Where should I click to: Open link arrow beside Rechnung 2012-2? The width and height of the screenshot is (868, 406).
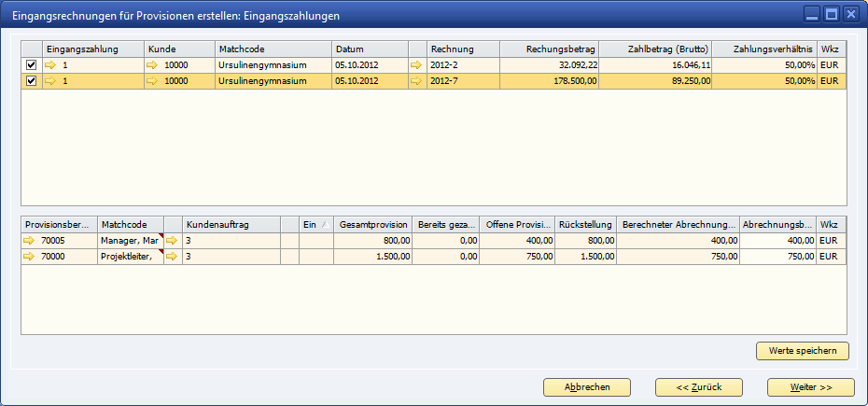coord(416,65)
